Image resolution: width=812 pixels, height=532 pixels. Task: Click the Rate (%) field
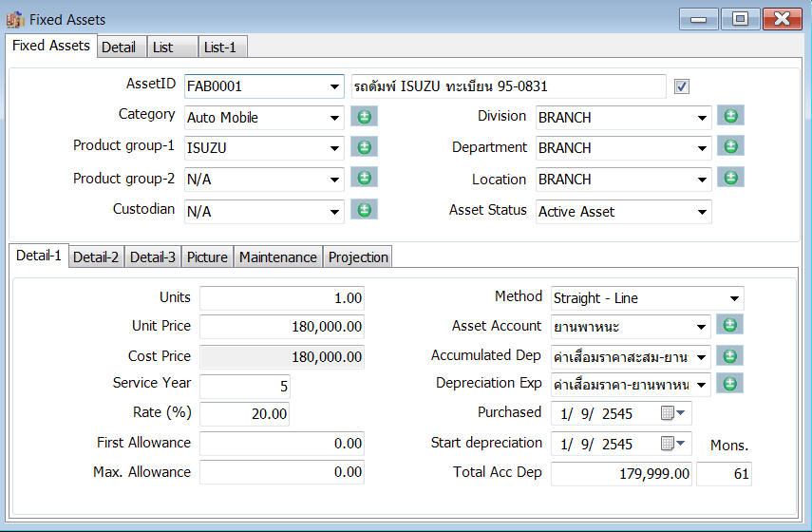[244, 414]
